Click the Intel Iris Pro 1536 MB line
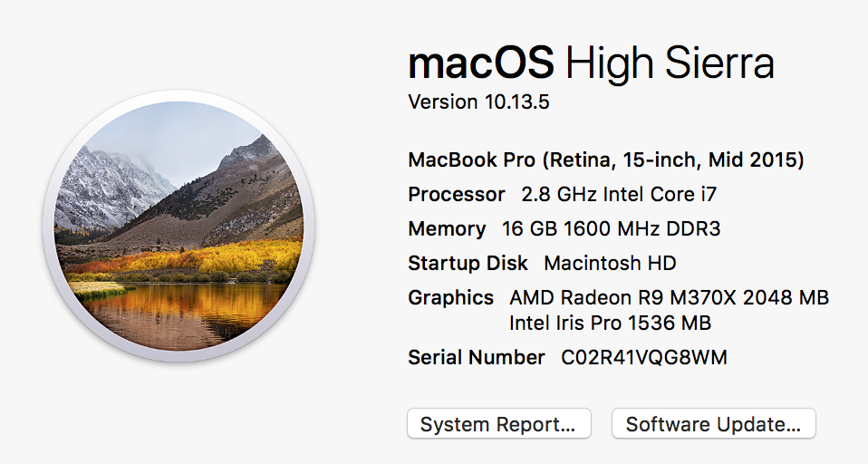 tap(609, 323)
